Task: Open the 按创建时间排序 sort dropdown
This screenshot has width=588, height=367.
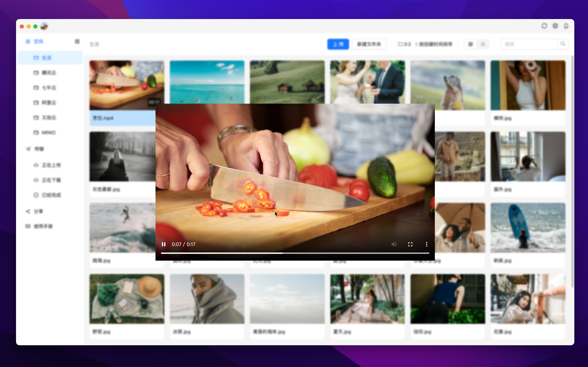Action: click(435, 44)
